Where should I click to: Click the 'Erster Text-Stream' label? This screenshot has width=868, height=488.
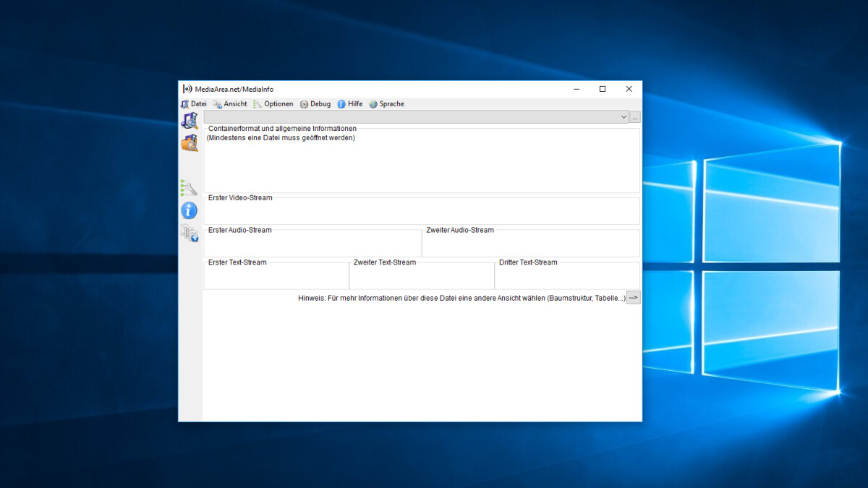tap(237, 262)
